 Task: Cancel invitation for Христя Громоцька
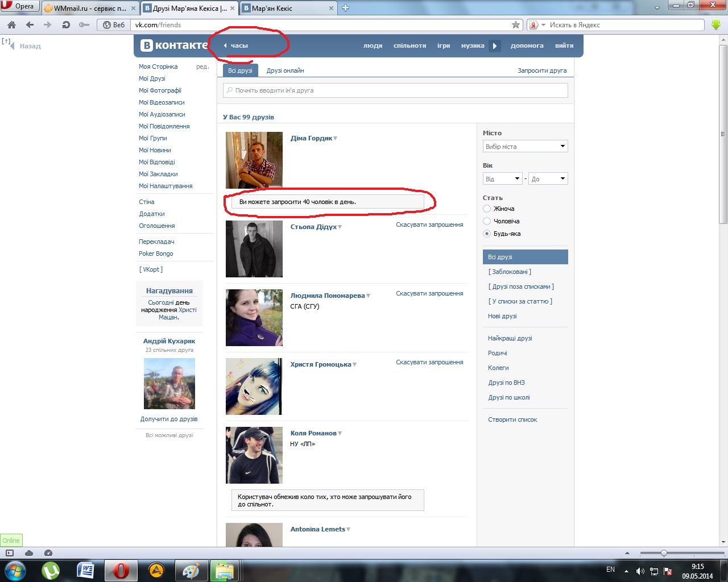tap(430, 363)
